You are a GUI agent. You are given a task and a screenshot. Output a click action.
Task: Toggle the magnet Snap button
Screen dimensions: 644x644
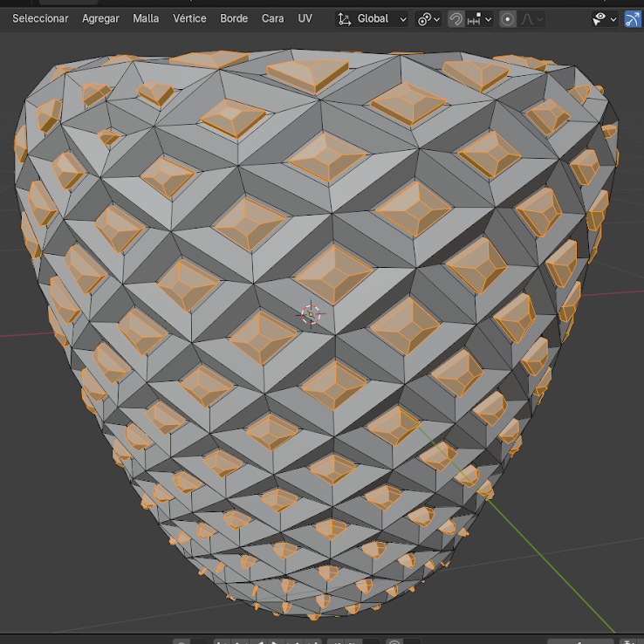[456, 18]
